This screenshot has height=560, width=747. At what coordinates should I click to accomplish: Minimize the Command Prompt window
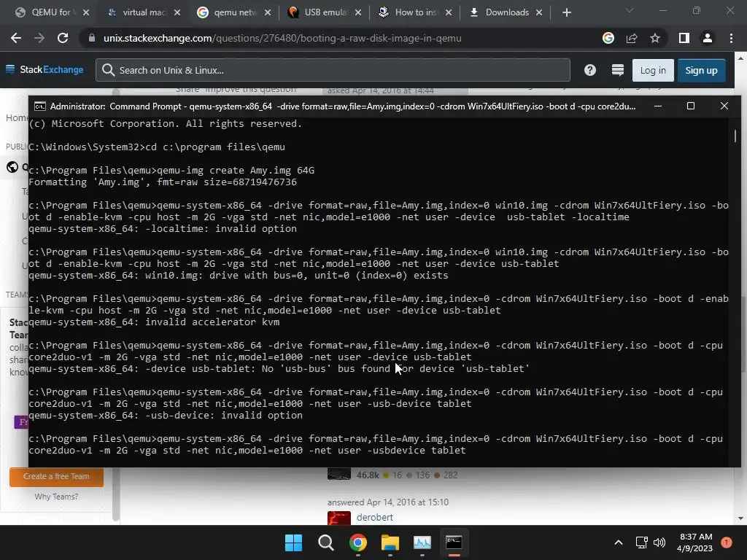(x=658, y=106)
